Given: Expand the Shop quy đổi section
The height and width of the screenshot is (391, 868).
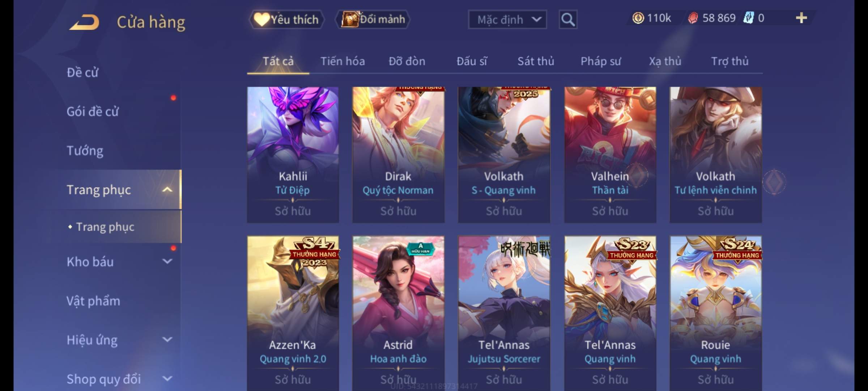Looking at the screenshot, I should coord(167,379).
